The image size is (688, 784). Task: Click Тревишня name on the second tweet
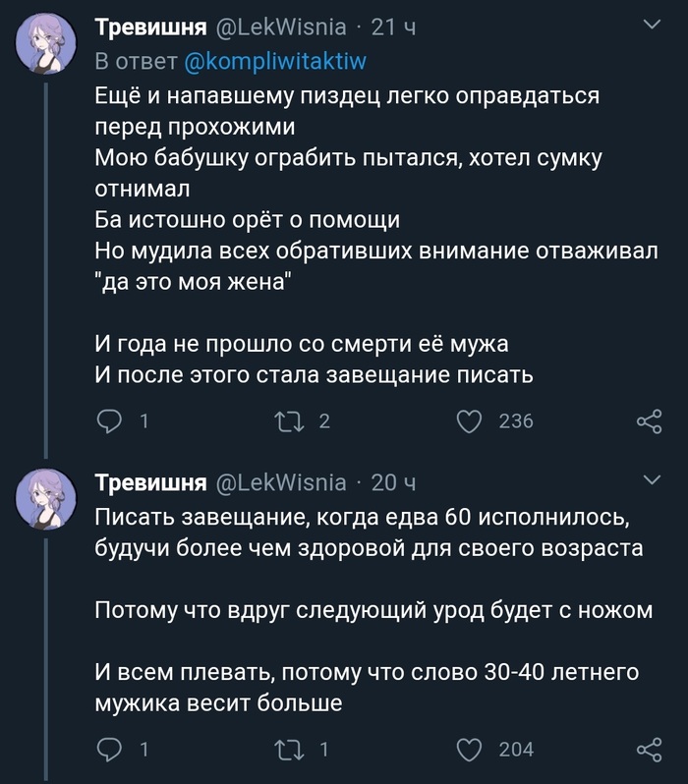click(150, 482)
